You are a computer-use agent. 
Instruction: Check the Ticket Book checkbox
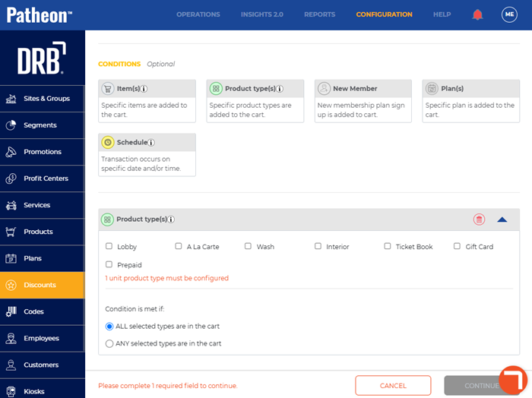click(x=388, y=246)
